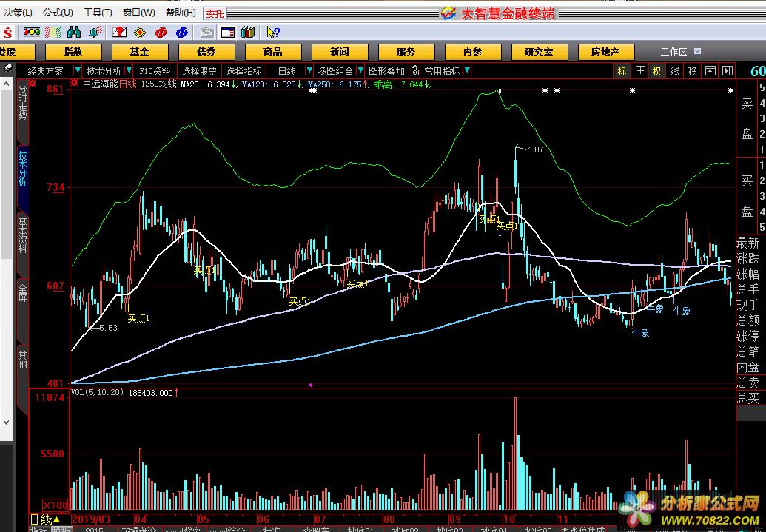This screenshot has width=766, height=532.
Task: Click the left panel scrollbar down arrow
Action: coord(6,422)
